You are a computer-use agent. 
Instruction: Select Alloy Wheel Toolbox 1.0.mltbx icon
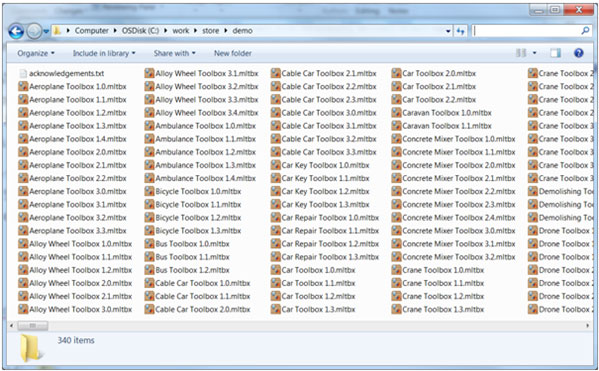point(23,244)
